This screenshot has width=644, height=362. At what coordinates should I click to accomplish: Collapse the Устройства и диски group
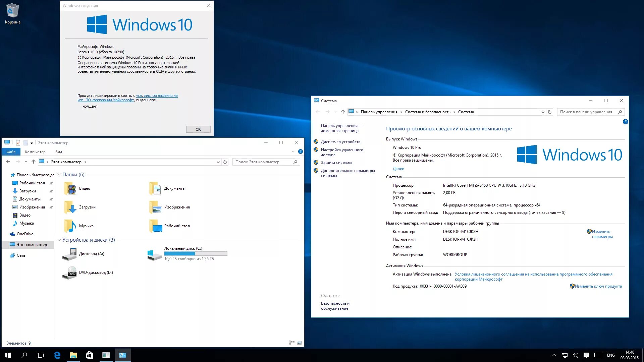(x=59, y=240)
